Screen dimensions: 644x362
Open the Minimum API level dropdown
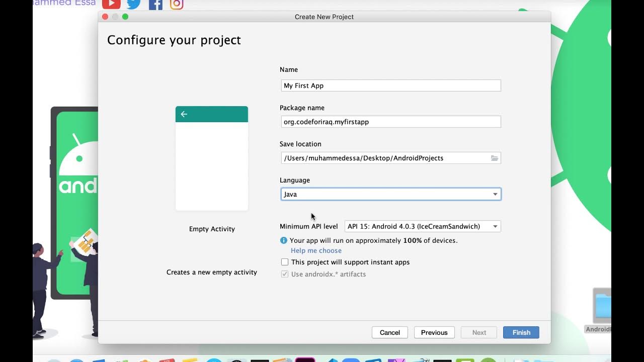[423, 226]
